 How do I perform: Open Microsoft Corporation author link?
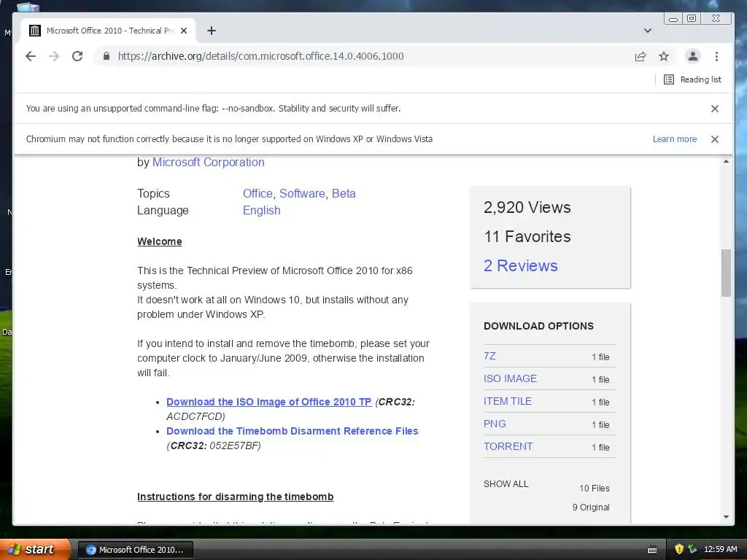(x=208, y=162)
